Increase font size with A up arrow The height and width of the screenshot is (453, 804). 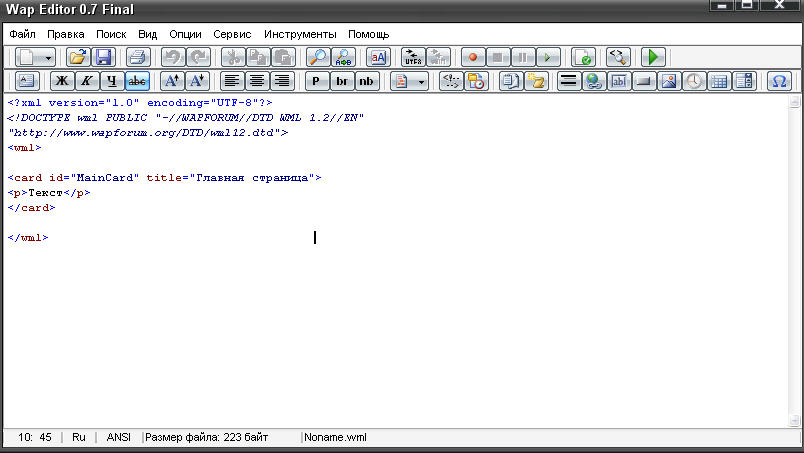click(x=172, y=81)
